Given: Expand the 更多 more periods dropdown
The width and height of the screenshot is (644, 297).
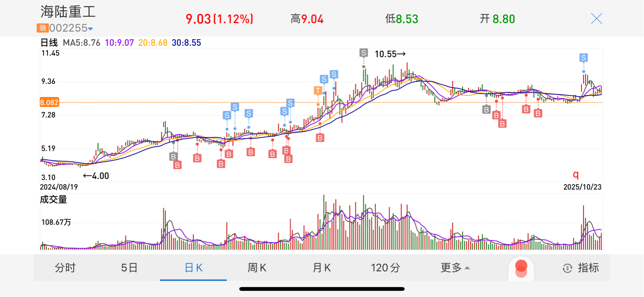Looking at the screenshot, I should [x=455, y=268].
